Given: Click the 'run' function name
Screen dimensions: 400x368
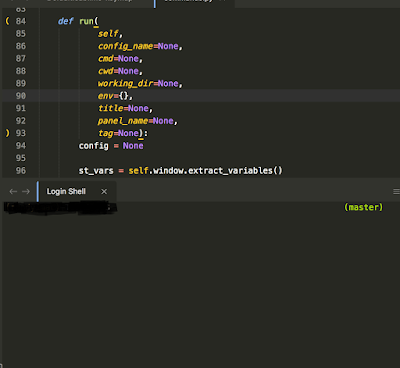Looking at the screenshot, I should click(x=86, y=21).
